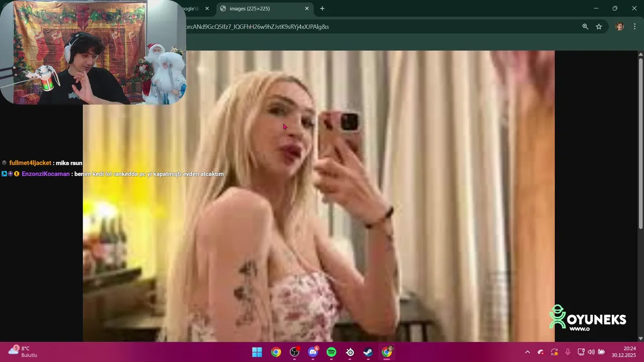This screenshot has height=362, width=644.
Task: Open the Chrome three-dot menu
Action: pyautogui.click(x=634, y=27)
